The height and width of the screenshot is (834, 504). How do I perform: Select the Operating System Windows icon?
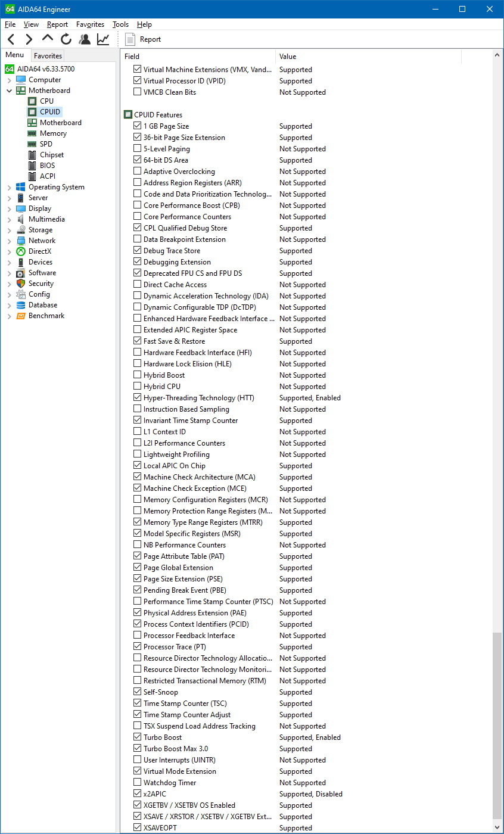pos(21,187)
